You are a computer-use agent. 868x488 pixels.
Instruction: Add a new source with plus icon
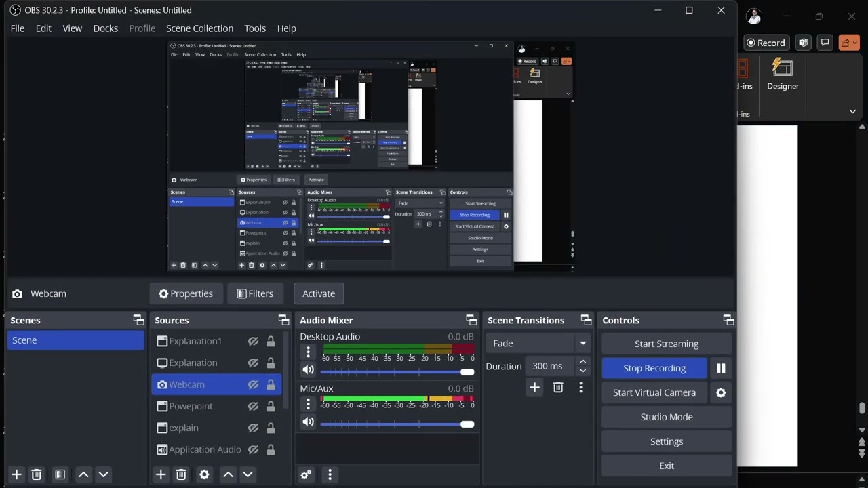pos(161,474)
